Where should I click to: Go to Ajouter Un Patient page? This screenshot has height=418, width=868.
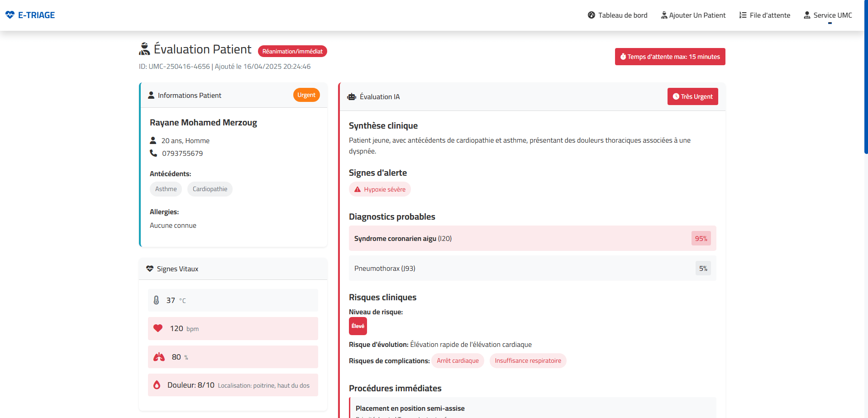point(693,15)
